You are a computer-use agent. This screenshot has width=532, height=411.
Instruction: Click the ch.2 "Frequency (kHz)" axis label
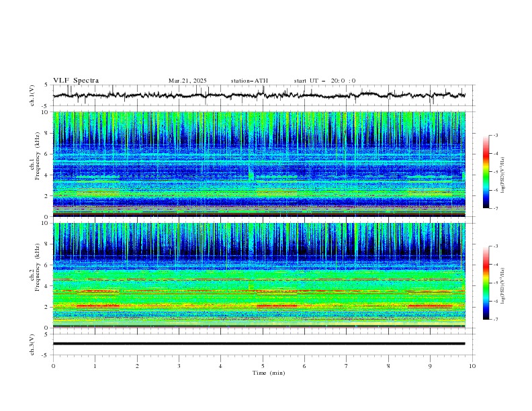37,267
